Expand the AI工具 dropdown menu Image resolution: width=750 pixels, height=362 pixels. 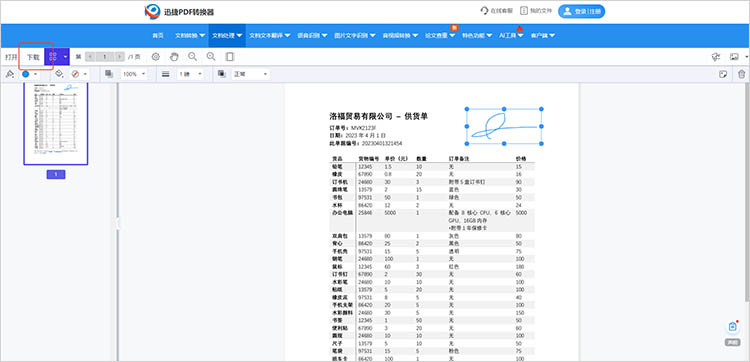pyautogui.click(x=511, y=35)
